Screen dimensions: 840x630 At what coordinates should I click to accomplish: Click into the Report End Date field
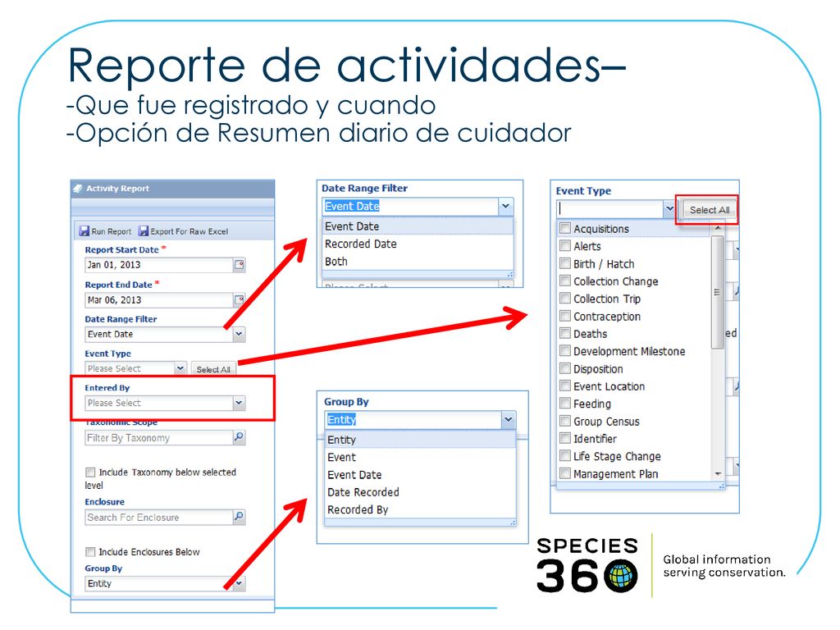159,300
